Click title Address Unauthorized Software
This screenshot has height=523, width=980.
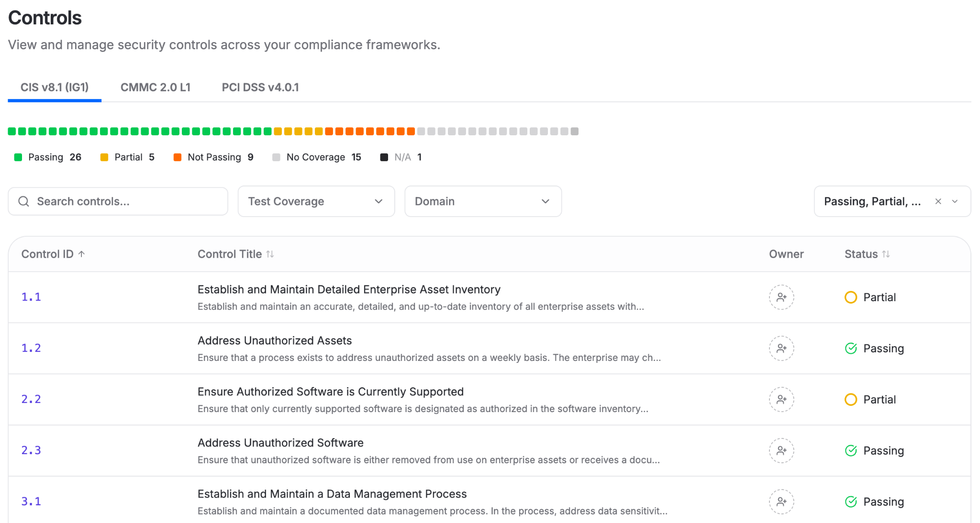pos(280,443)
